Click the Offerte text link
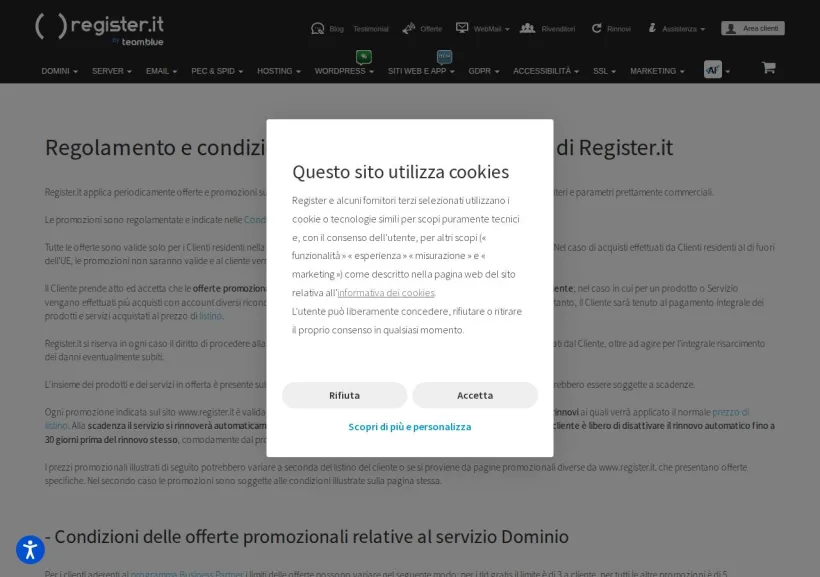 [431, 29]
